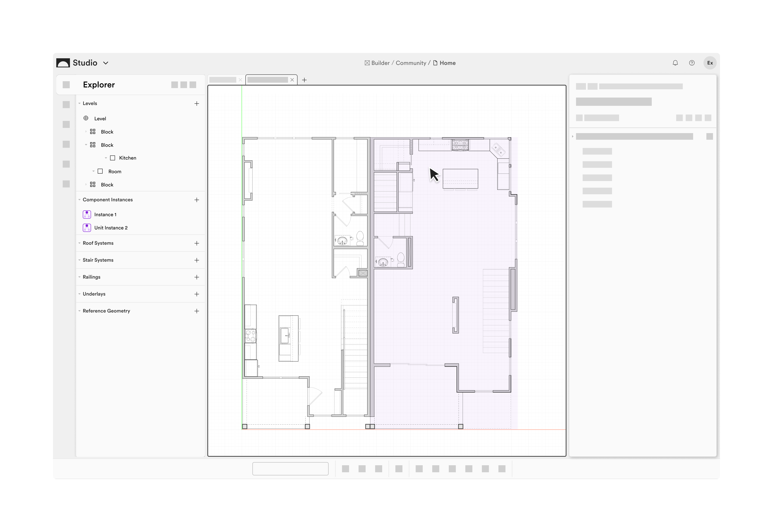Expand the first Block tree item
Viewport: 773px width, 532px height.
(86, 131)
